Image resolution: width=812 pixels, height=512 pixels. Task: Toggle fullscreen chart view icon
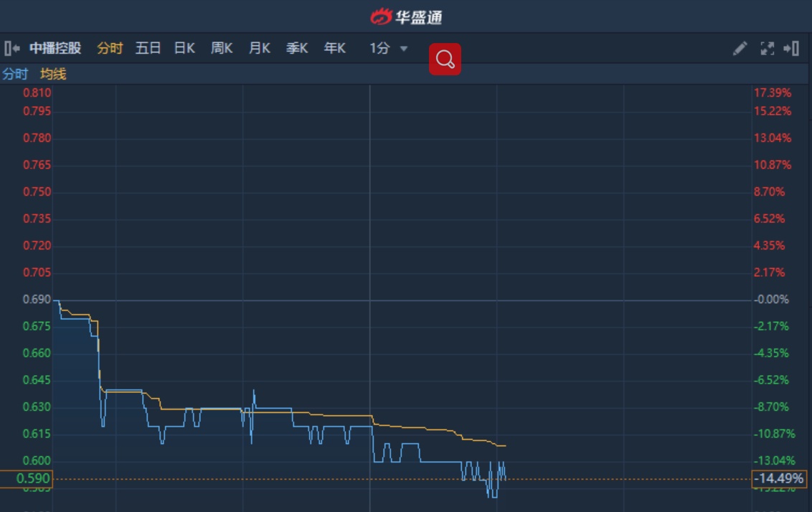tap(767, 49)
